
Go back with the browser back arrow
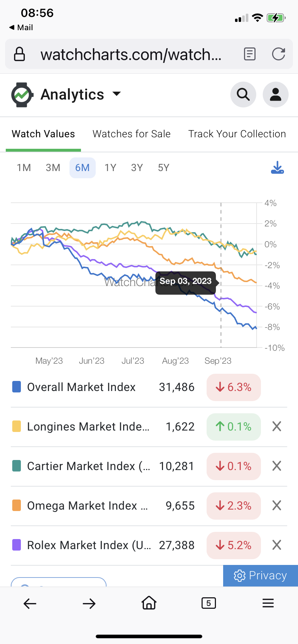(30, 603)
